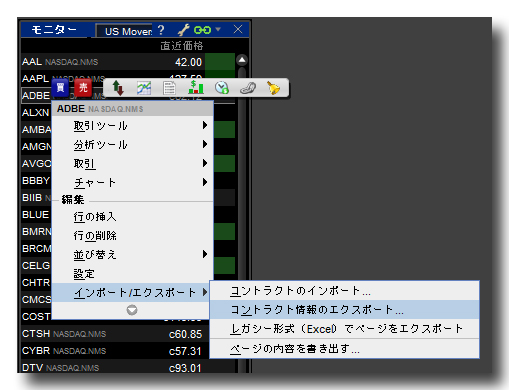Choose 行の挿入 menu entry
The image size is (509, 390).
133,217
